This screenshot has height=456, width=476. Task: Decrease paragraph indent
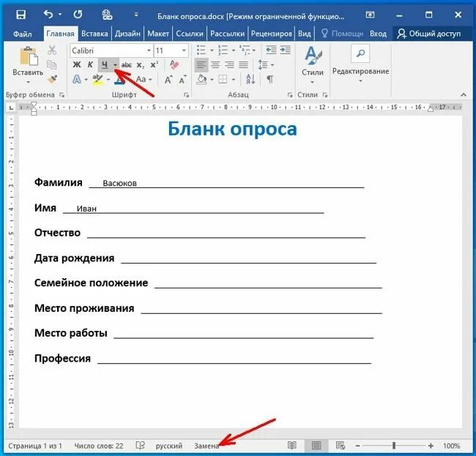coord(271,50)
